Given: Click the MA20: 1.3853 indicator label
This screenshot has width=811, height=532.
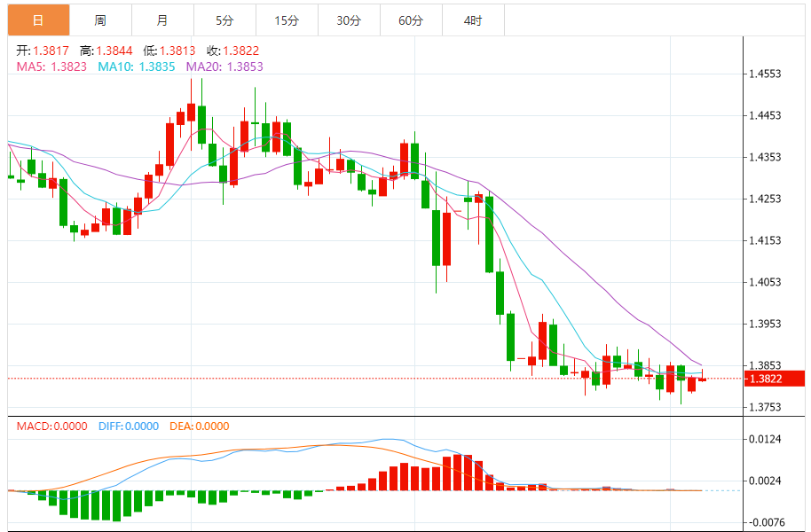Looking at the screenshot, I should click(x=224, y=66).
